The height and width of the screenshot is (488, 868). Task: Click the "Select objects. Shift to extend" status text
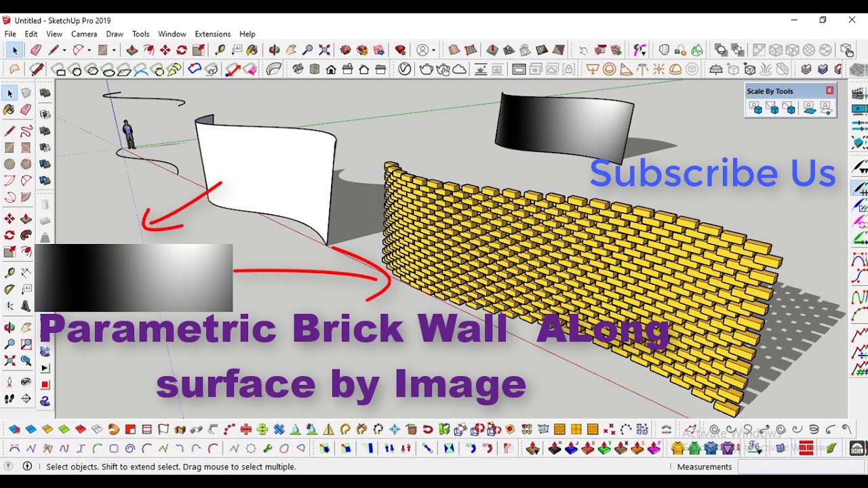[x=171, y=466]
